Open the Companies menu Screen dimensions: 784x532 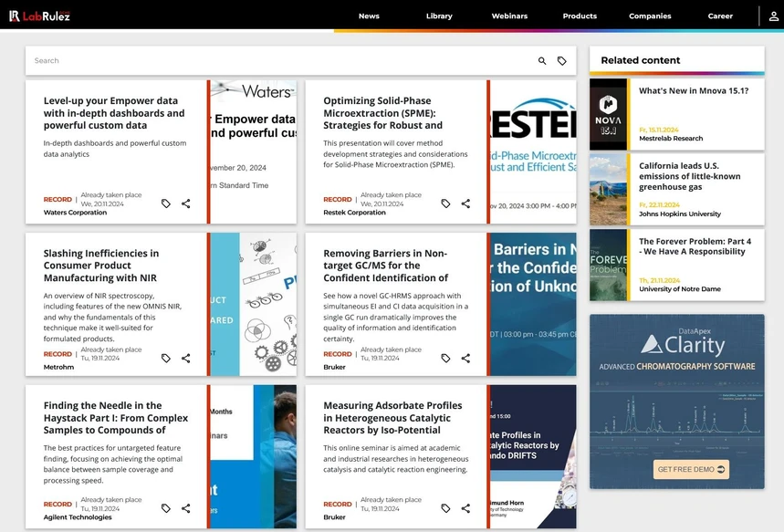(650, 16)
